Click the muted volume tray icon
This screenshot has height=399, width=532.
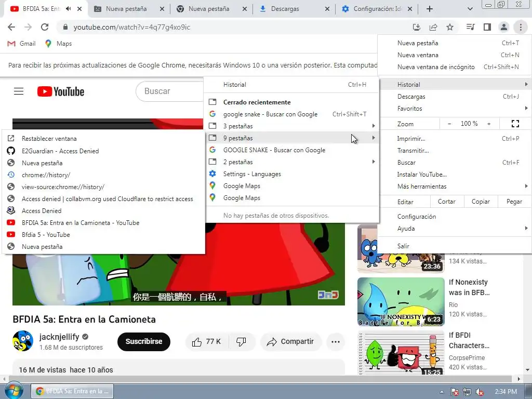click(480, 392)
